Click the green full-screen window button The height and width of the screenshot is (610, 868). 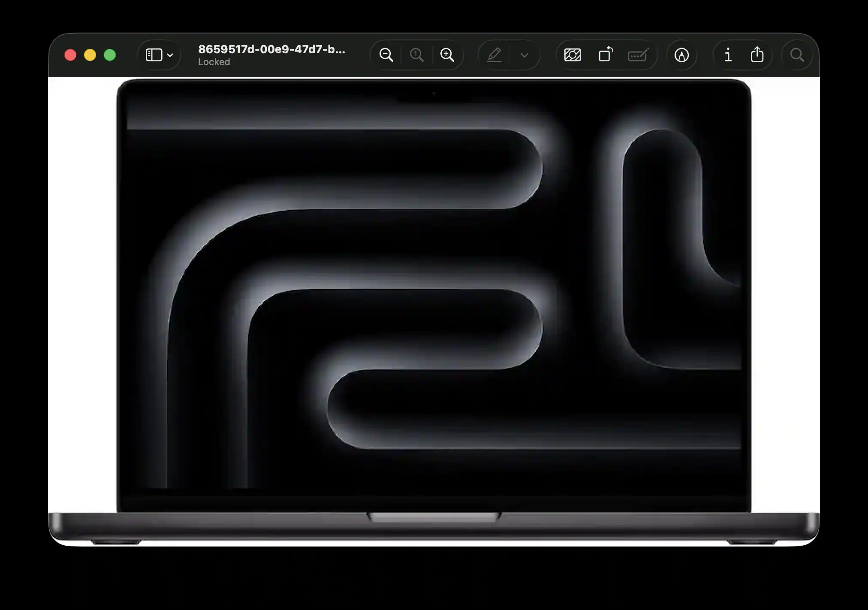point(110,55)
